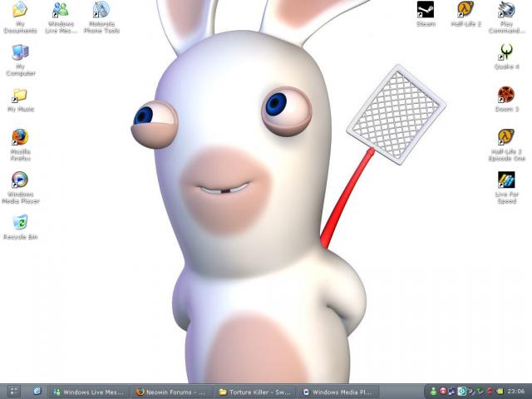Select Live For Speed desktop shortcut
Image resolution: width=532 pixels, height=399 pixels.
tap(506, 188)
